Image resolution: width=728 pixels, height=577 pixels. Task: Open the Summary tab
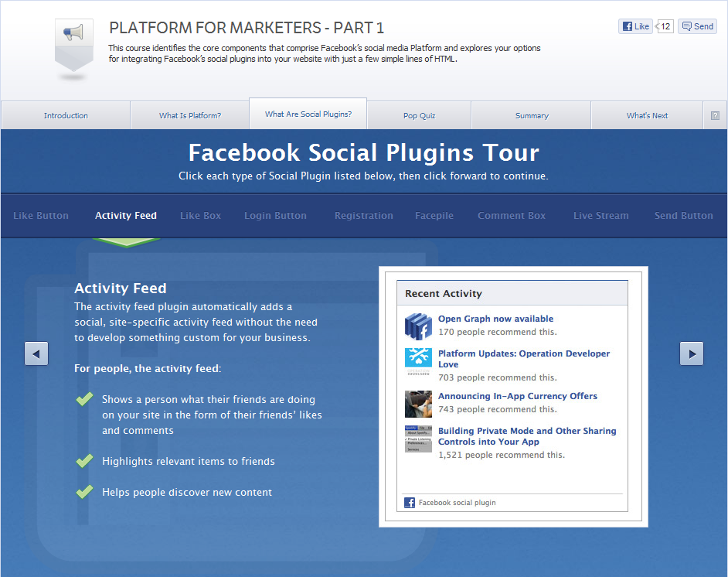click(x=532, y=116)
